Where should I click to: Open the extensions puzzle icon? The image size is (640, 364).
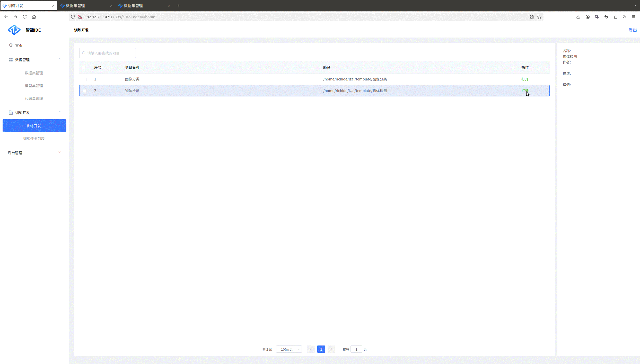tap(615, 17)
